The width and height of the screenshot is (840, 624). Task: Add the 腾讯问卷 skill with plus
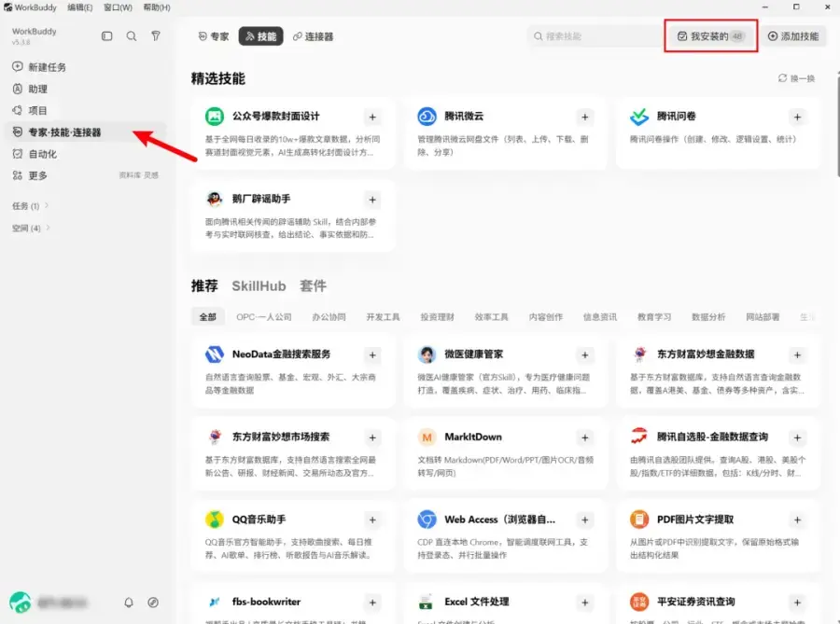click(x=798, y=117)
